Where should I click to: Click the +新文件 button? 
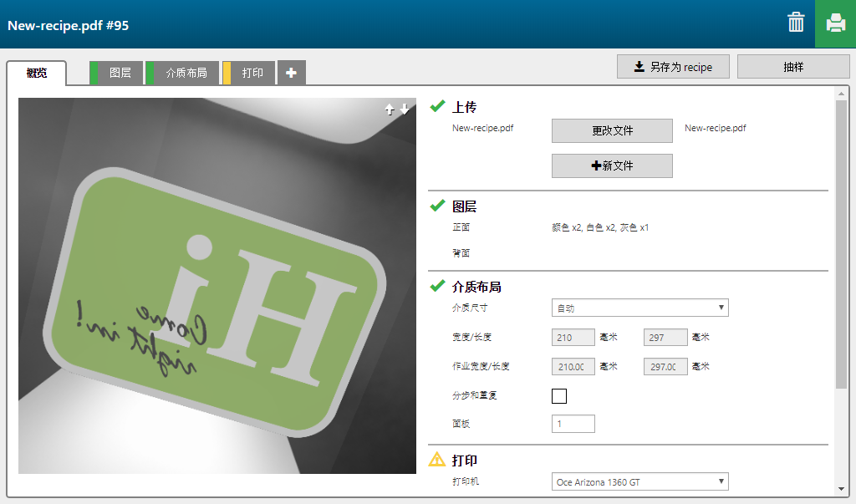click(x=612, y=165)
